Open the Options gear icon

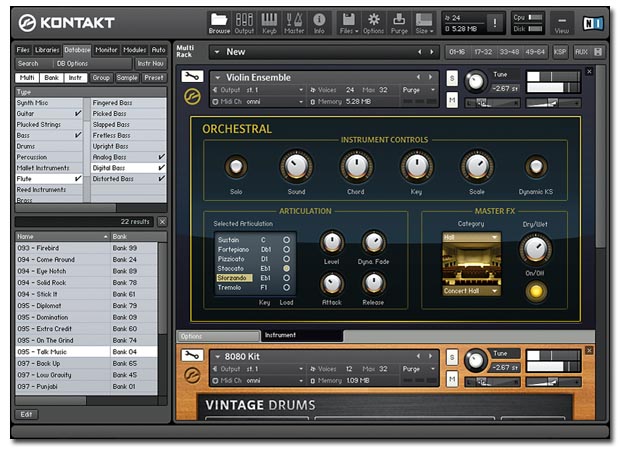[373, 22]
